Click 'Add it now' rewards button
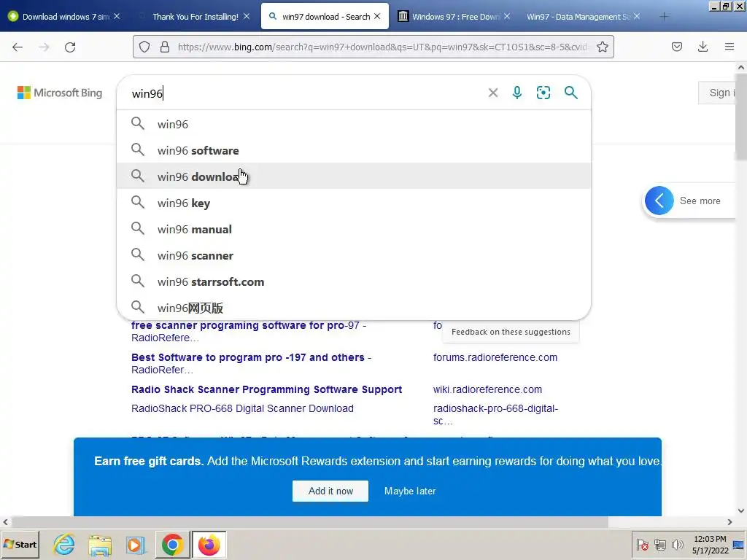 [330, 491]
